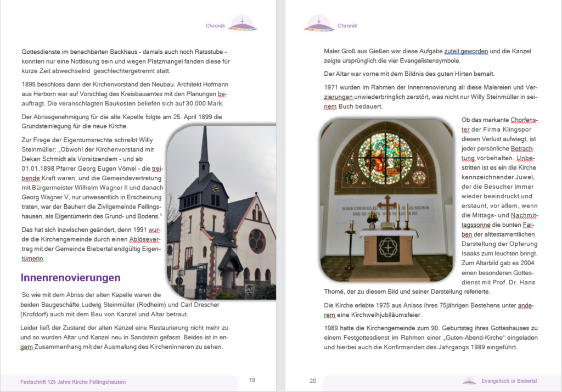Click the 'Innenrenovierungen' heading

[71, 278]
